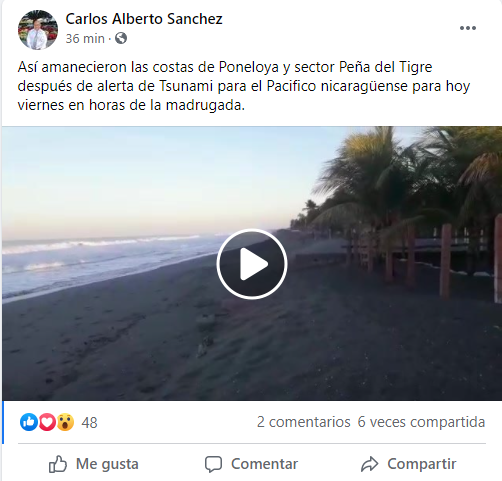
Task: Open the 36 min post timestamp
Action: coord(85,39)
